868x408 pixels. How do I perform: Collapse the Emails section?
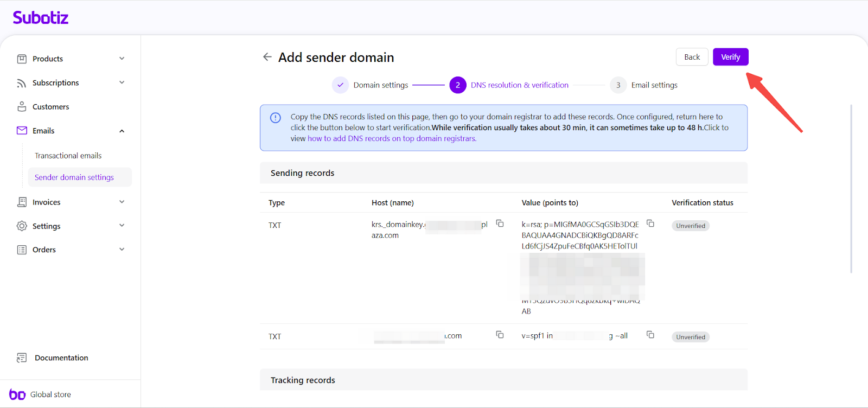click(x=122, y=131)
